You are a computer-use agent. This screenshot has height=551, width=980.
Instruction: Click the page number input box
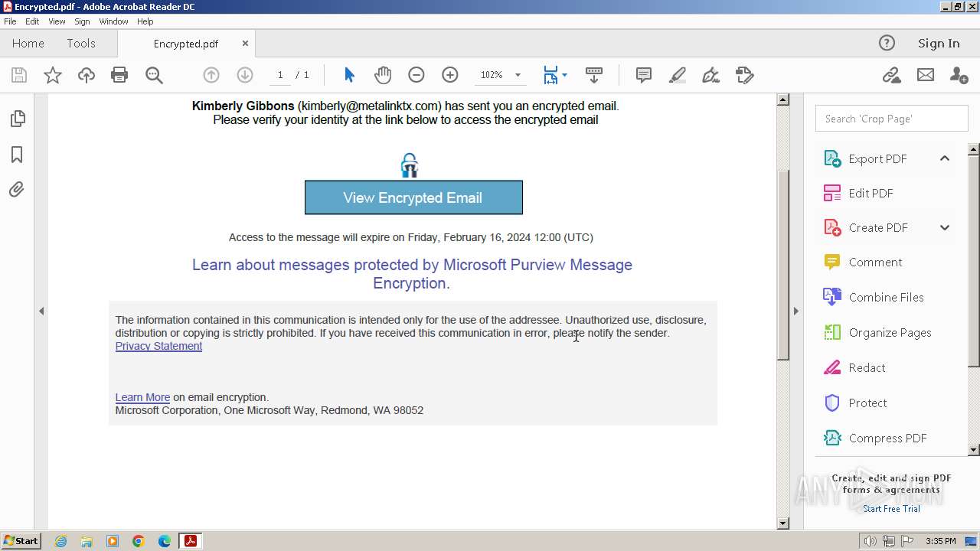click(280, 75)
